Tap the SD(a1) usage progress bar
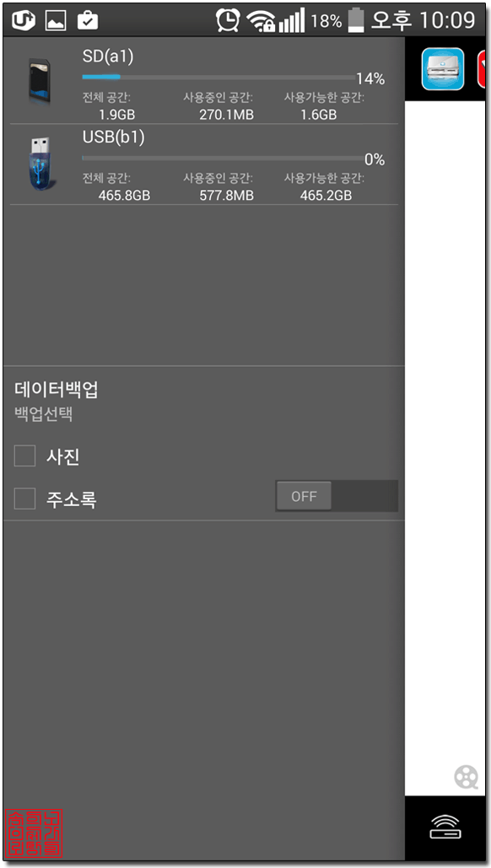Viewport: 491px width, 868px height. point(219,77)
